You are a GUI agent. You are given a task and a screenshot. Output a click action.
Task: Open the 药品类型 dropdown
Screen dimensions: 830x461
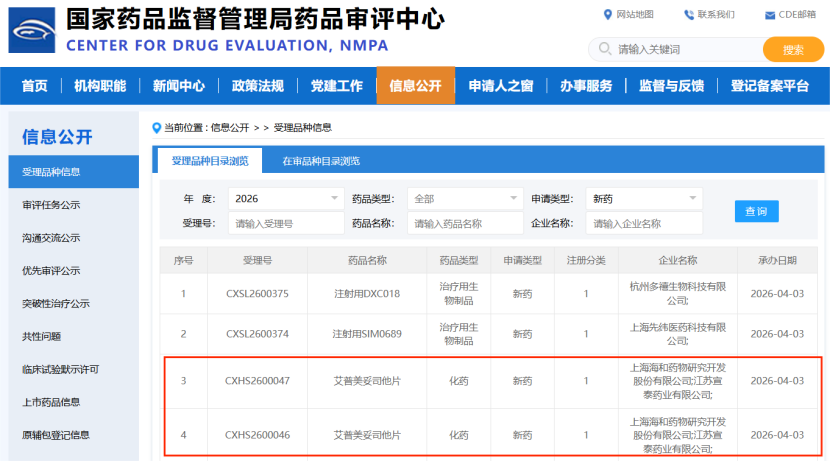click(x=465, y=198)
